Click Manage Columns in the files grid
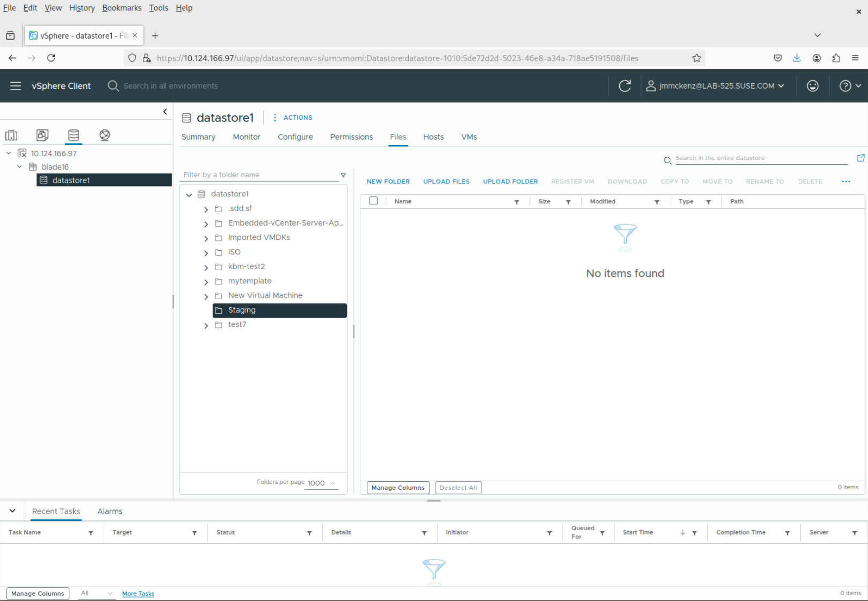 tap(398, 488)
